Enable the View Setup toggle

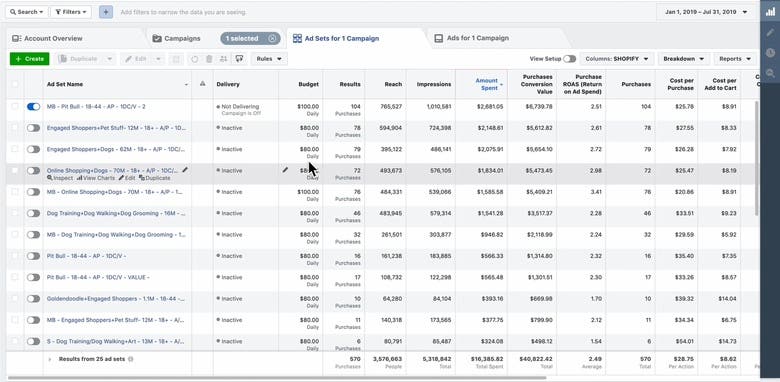point(570,59)
